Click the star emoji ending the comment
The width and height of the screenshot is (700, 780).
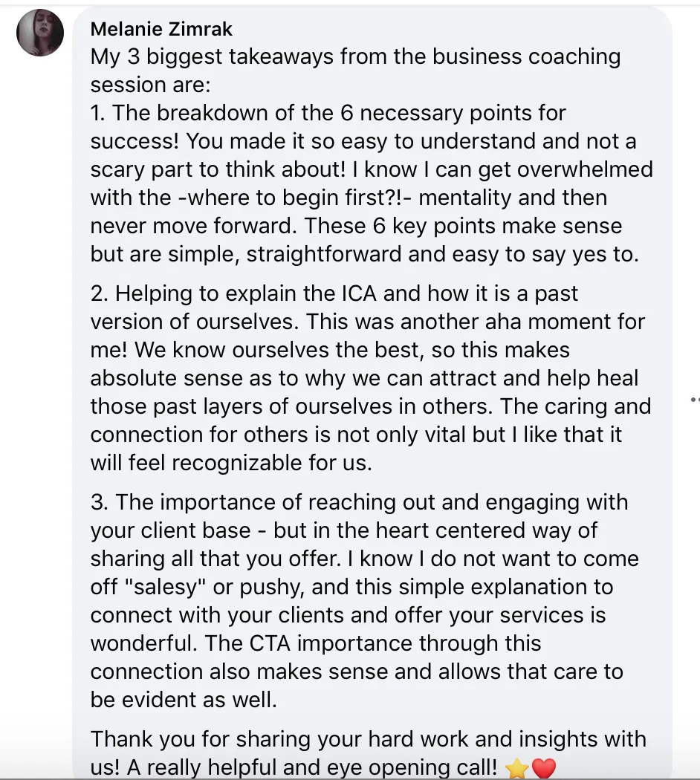[x=517, y=769]
